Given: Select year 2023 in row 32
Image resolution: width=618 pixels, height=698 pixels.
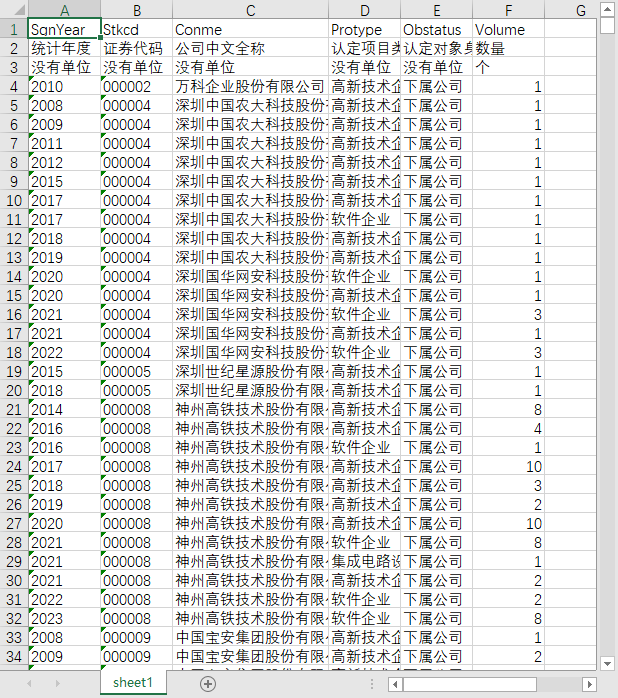Looking at the screenshot, I should [x=65, y=618].
